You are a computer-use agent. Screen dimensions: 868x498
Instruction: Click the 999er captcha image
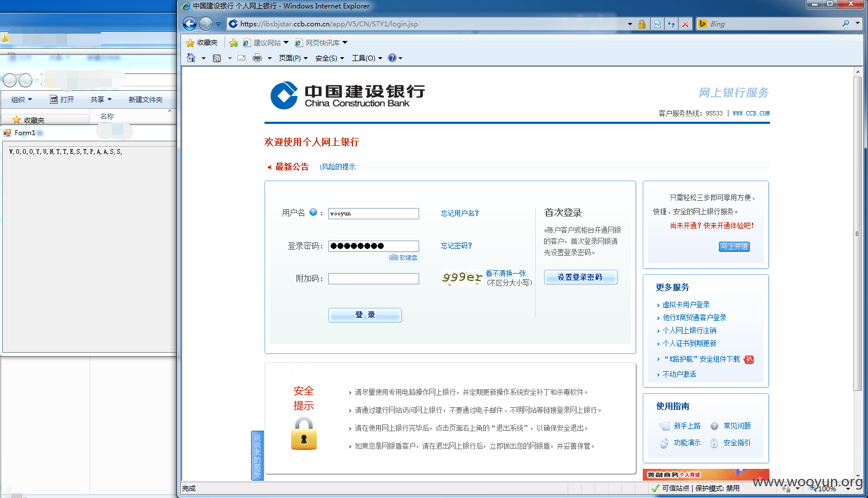pyautogui.click(x=462, y=278)
